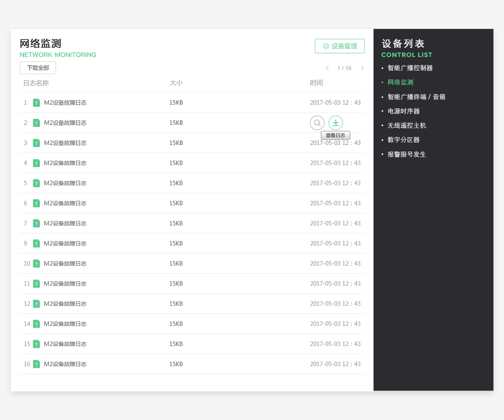Click the file icon in row 12
The image size is (504, 420).
37,304
